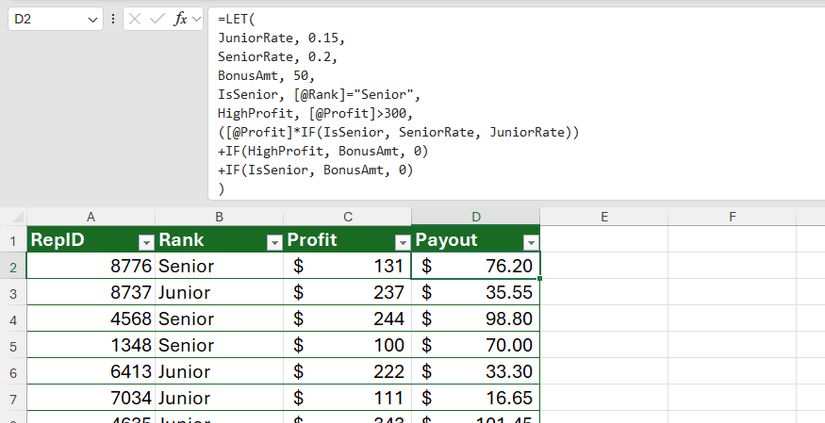Screen dimensions: 825x423
Task: Select column F header
Action: [x=732, y=216]
